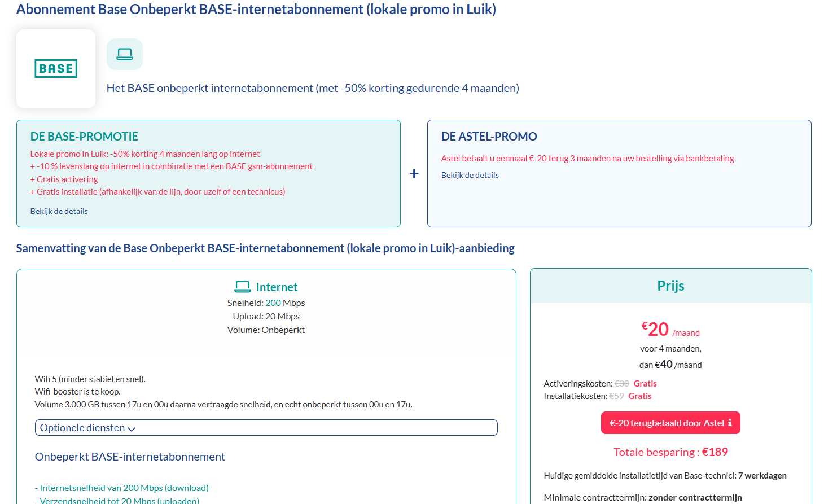Click the Abonnement Base Onbeperkt page title
The width and height of the screenshot is (824, 504).
click(256, 10)
